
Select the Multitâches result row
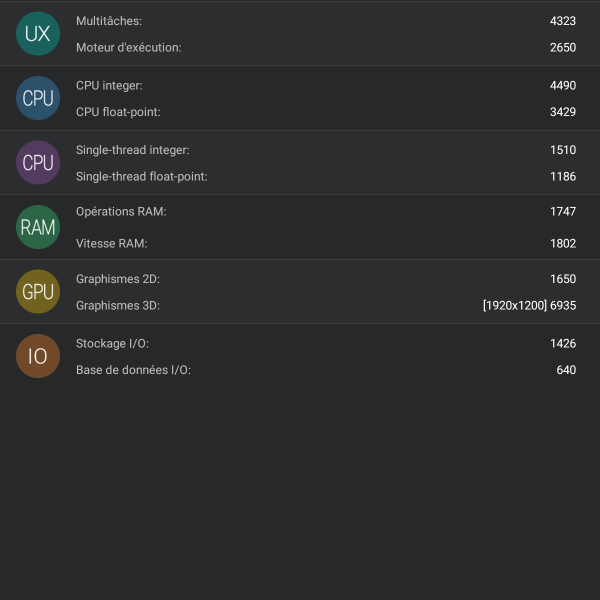(x=300, y=21)
